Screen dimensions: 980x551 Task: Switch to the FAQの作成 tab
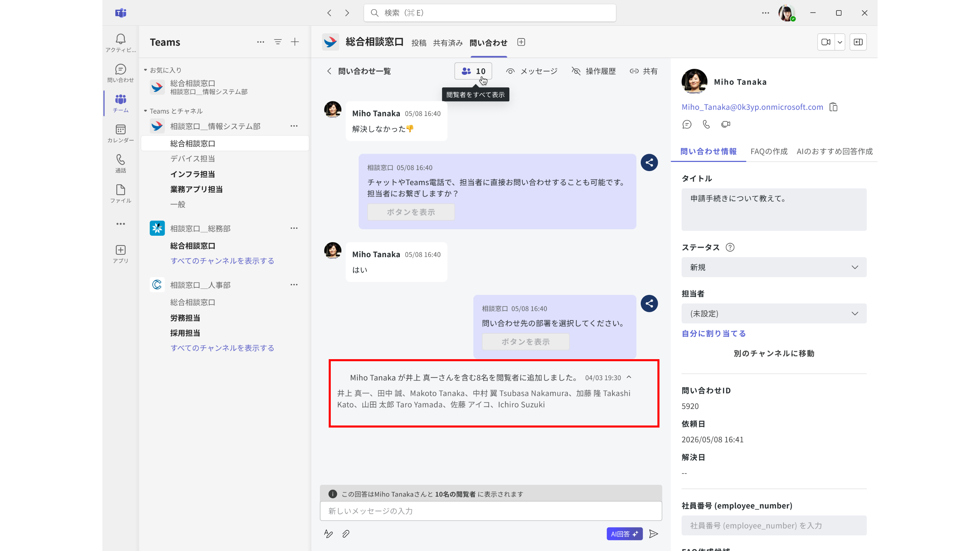point(769,151)
